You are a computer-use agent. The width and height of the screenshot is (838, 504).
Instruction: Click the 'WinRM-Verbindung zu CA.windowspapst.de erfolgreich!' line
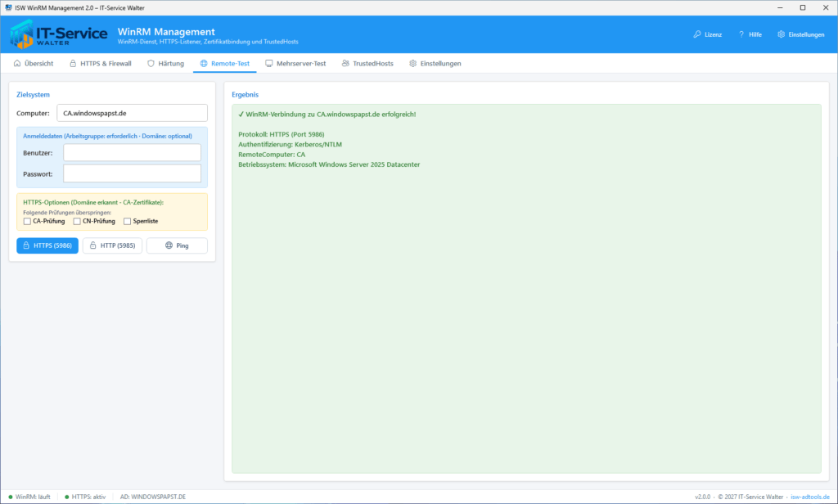[x=327, y=114]
